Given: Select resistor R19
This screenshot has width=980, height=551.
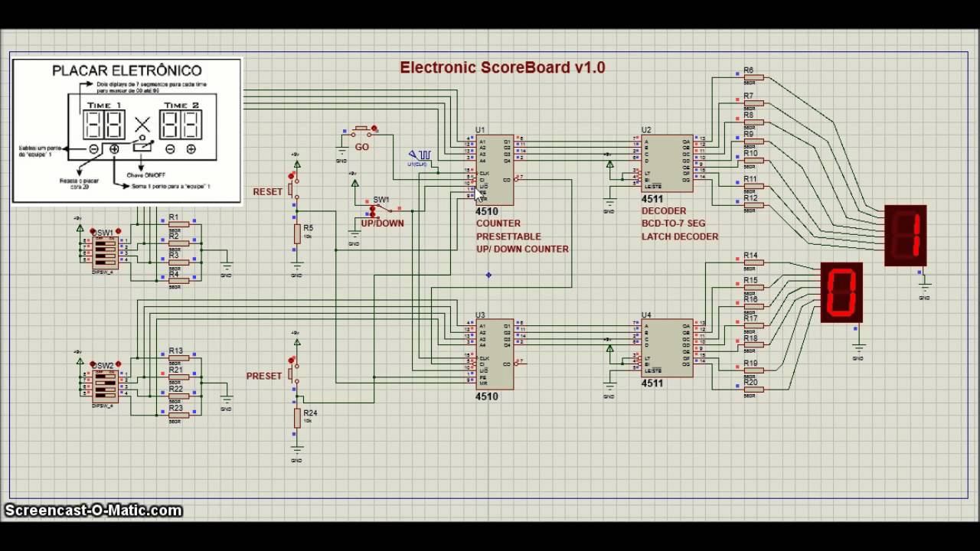Looking at the screenshot, I should click(753, 370).
